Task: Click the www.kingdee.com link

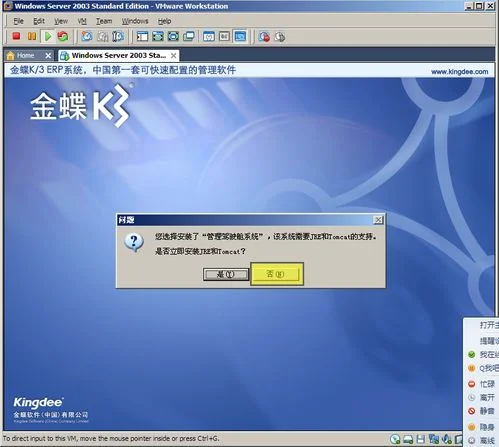Action: 459,72
